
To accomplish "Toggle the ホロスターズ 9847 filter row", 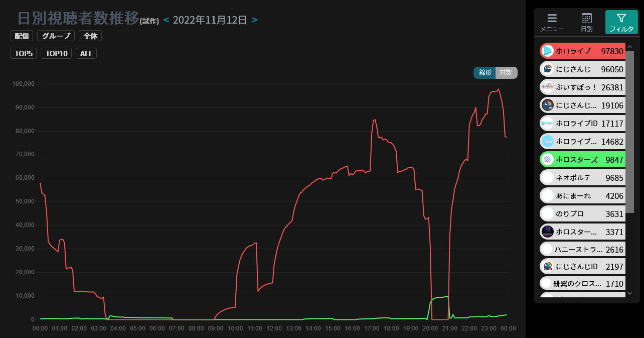I will point(582,159).
